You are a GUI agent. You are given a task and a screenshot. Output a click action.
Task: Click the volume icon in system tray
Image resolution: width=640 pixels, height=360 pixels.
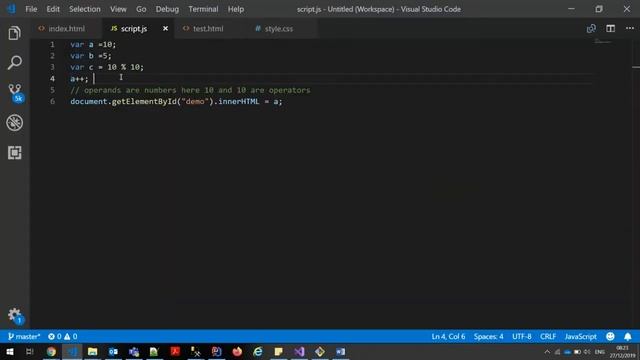587,352
